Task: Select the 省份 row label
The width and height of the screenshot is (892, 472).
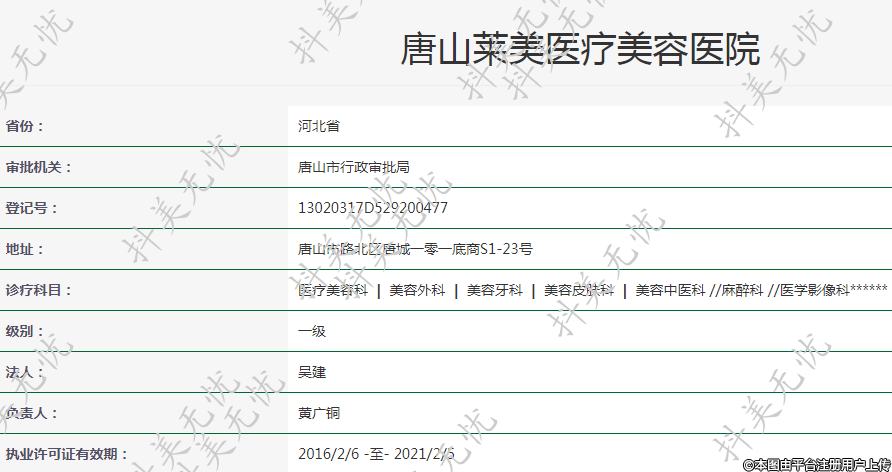Action: [x=26, y=127]
